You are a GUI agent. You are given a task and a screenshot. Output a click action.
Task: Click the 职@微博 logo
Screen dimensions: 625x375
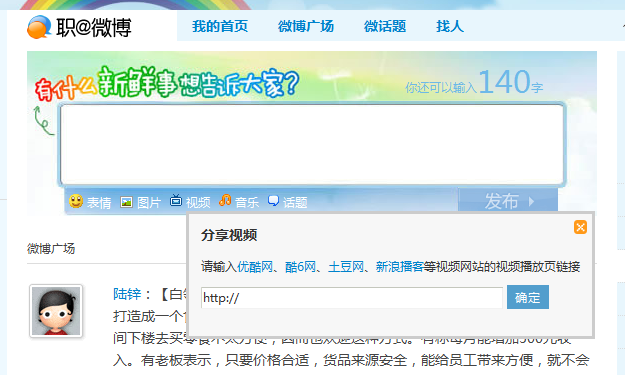click(x=79, y=27)
